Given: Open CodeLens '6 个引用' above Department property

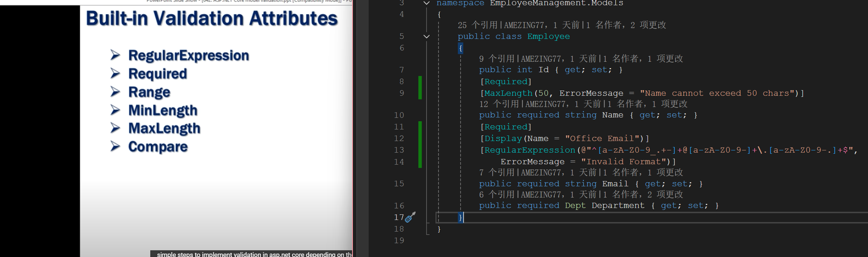Looking at the screenshot, I should click(496, 195).
